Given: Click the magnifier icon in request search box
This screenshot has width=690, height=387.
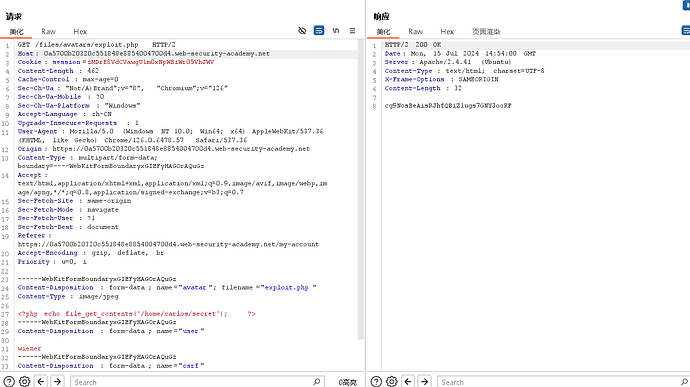Looking at the screenshot, I should coord(316,382).
